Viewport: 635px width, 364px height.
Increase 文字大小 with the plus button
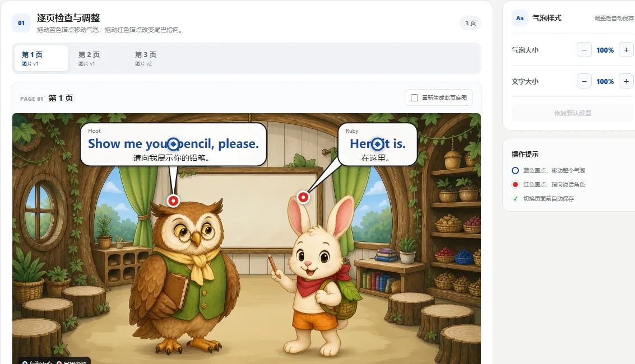pos(626,81)
